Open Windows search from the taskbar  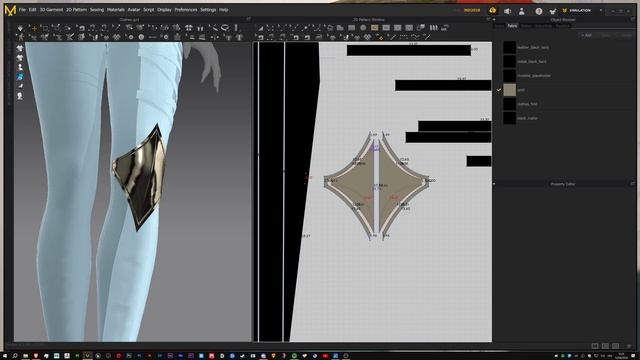(x=15, y=356)
